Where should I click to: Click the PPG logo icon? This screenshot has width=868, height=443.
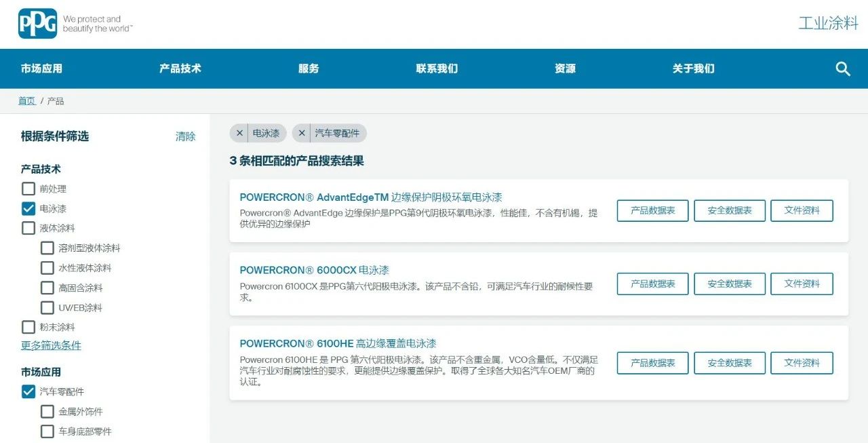[x=37, y=23]
